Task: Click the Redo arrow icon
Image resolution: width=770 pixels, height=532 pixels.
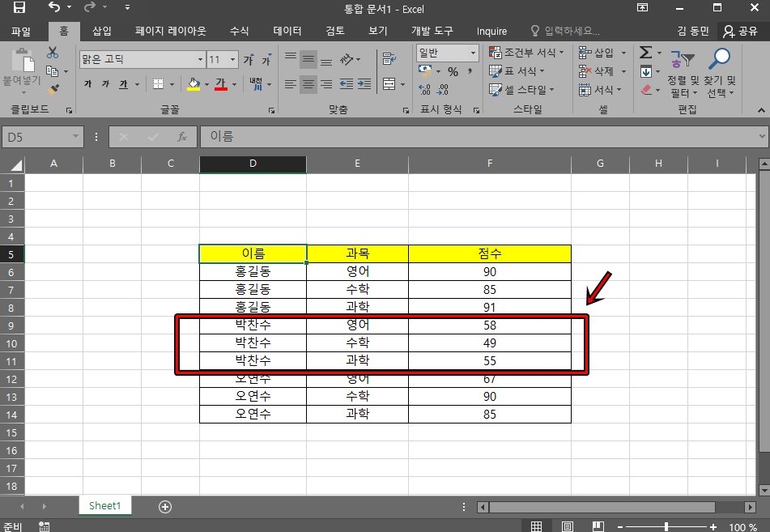Action: 90,6
